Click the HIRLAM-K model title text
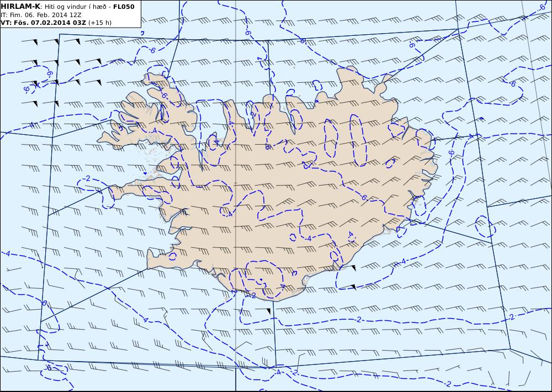Screen dimensions: 552x392 20,7
